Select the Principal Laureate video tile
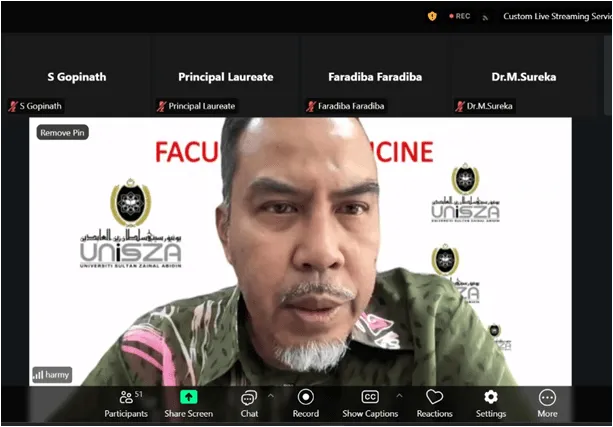 (x=226, y=75)
